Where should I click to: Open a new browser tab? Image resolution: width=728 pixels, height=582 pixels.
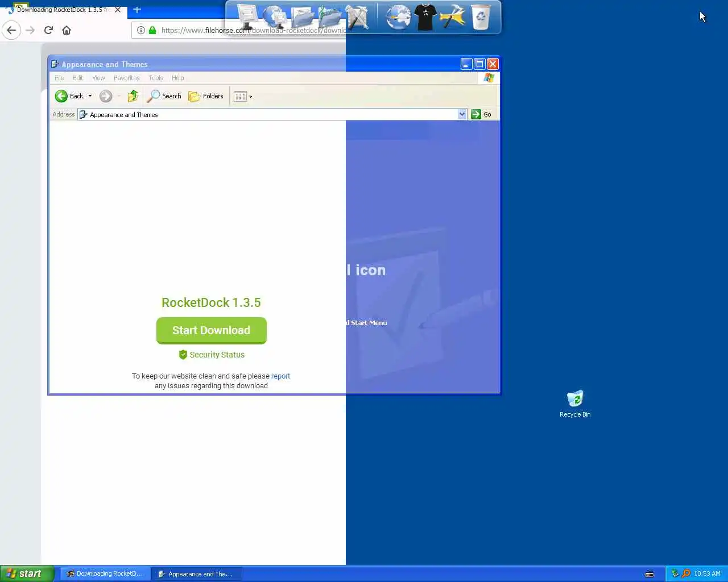click(x=136, y=10)
